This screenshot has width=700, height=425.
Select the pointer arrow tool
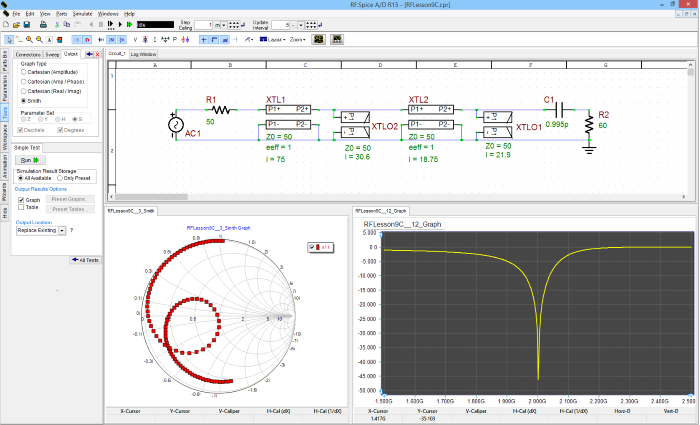(9, 40)
